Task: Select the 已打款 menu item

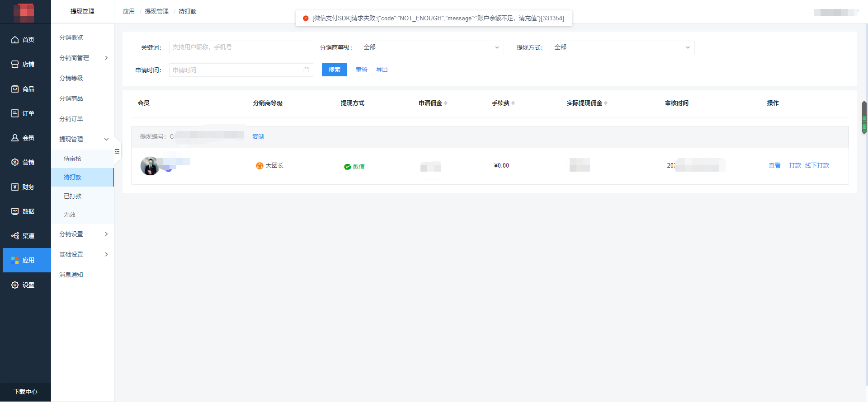Action: click(x=73, y=196)
